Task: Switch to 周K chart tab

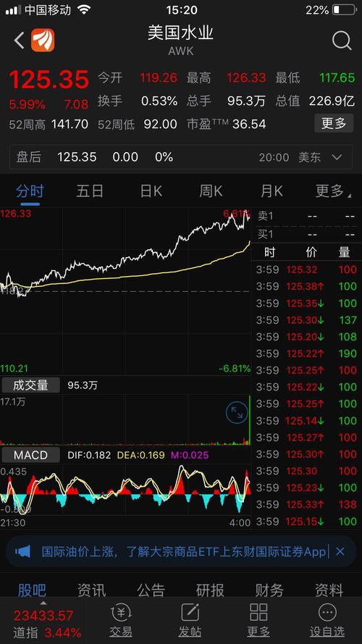Action: (x=211, y=191)
